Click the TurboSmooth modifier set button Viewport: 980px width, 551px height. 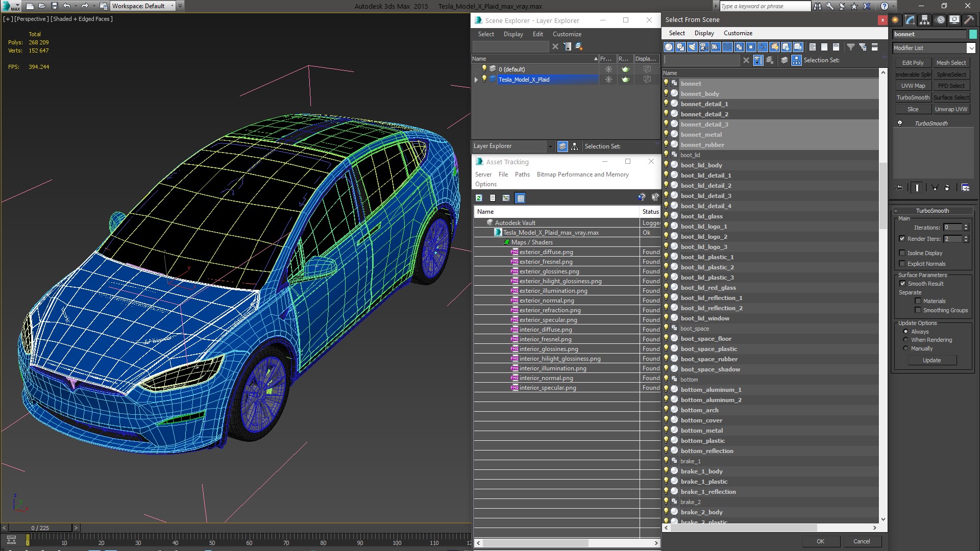pos(913,97)
